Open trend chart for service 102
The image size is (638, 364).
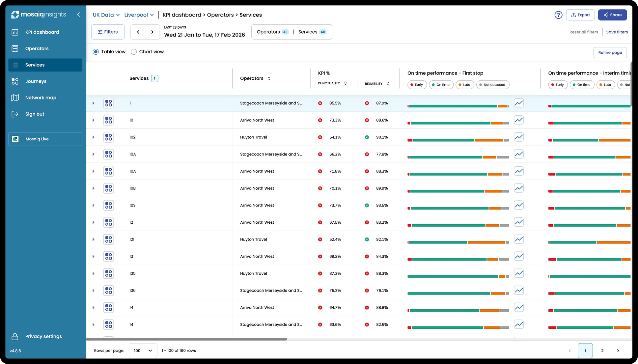(519, 137)
